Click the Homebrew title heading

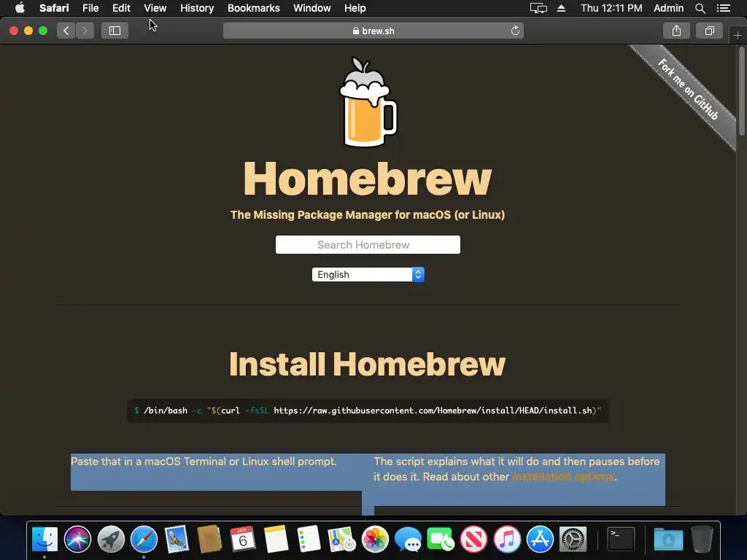[368, 179]
